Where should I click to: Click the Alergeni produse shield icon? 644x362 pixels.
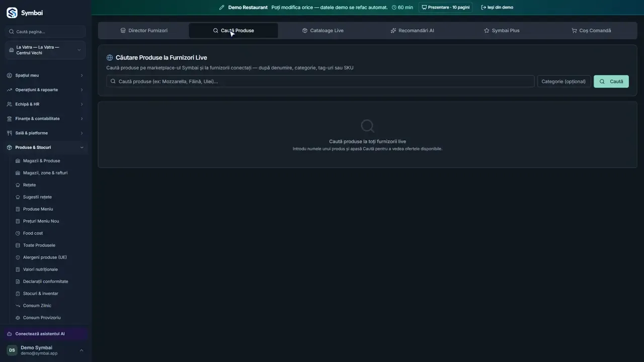click(18, 257)
